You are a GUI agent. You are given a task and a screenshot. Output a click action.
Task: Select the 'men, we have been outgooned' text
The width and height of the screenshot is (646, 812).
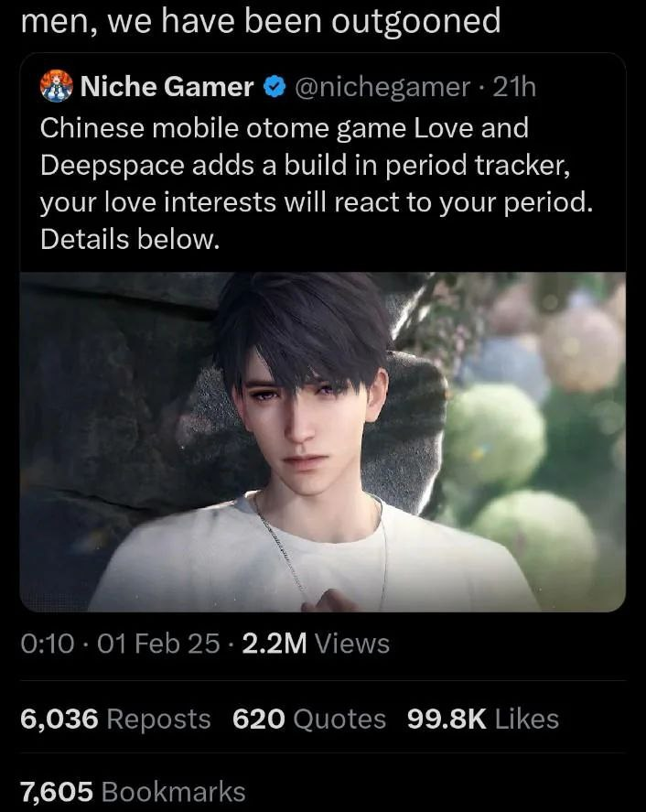coord(261,22)
